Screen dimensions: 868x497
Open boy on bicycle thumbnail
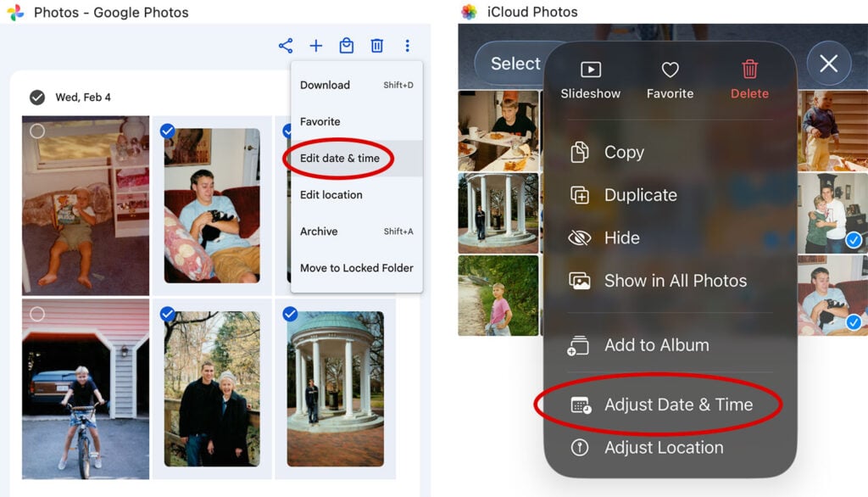coord(86,389)
